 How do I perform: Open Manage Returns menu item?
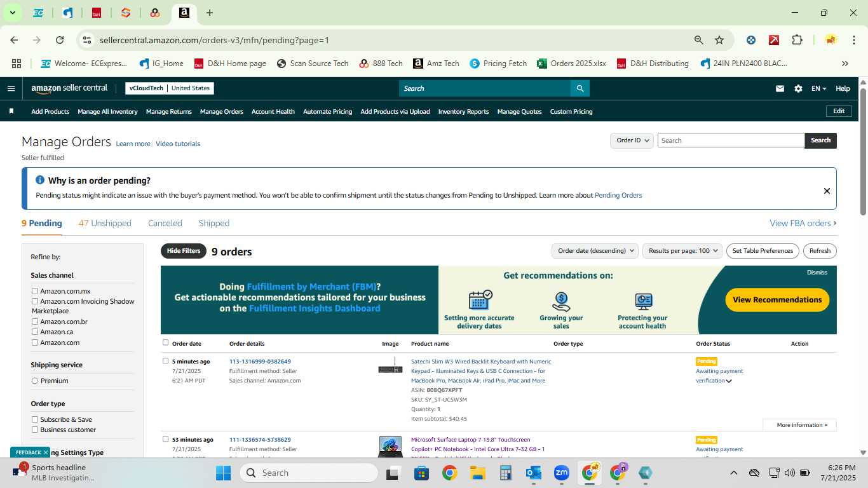169,111
